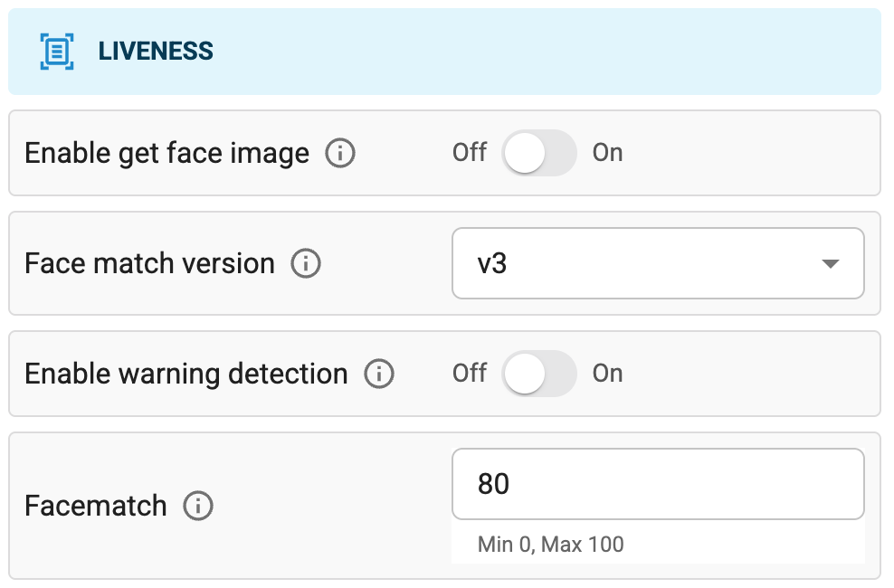View info for Enable warning detection

click(379, 374)
